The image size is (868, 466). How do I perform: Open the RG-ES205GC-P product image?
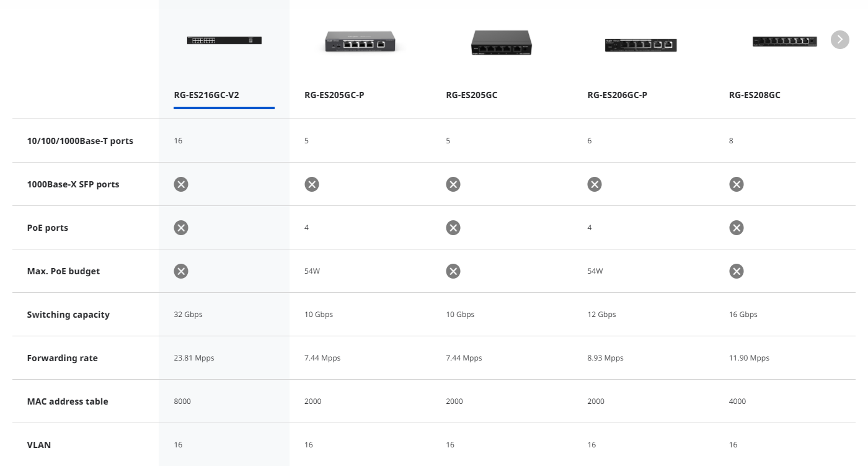[360, 42]
